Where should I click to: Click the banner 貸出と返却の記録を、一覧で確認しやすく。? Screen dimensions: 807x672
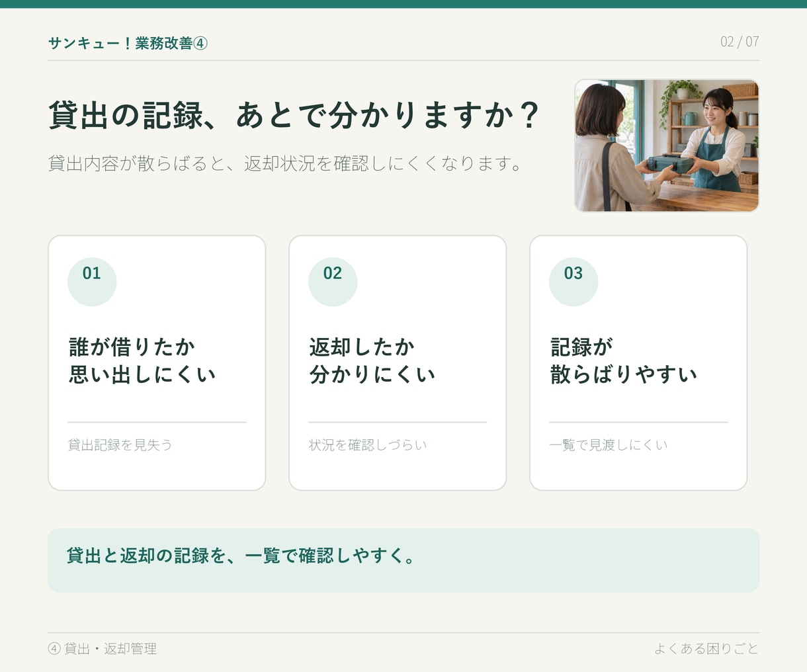[403, 560]
